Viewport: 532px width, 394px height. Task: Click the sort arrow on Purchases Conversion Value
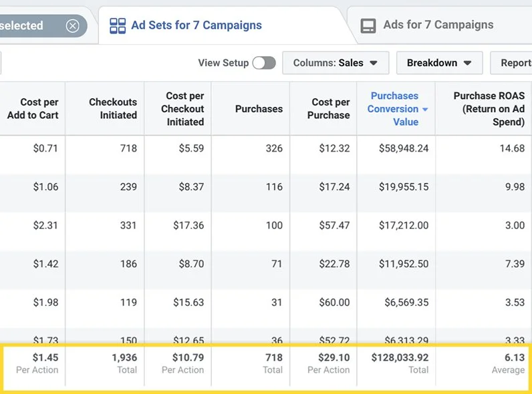point(424,110)
